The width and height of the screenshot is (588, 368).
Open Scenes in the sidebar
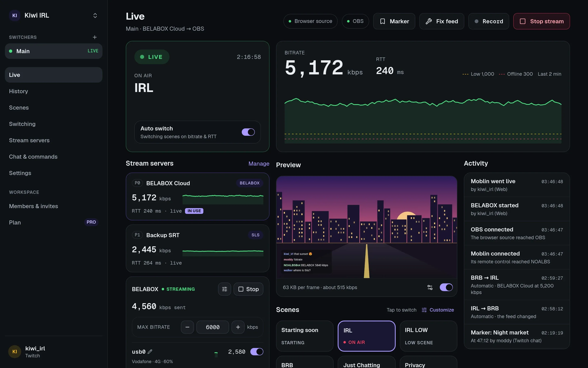pos(53,108)
